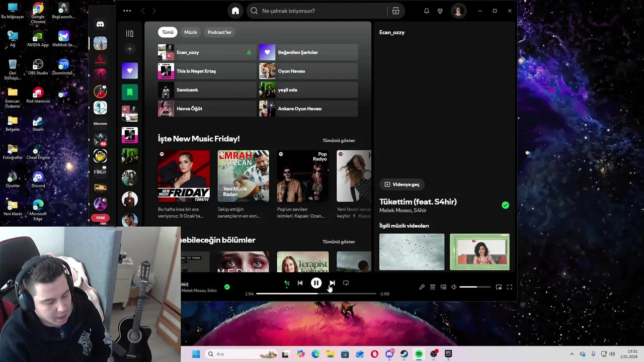Image resolution: width=644 pixels, height=362 pixels.
Task: Open Beğenilen Şarkılar shortcut
Action: (308, 52)
